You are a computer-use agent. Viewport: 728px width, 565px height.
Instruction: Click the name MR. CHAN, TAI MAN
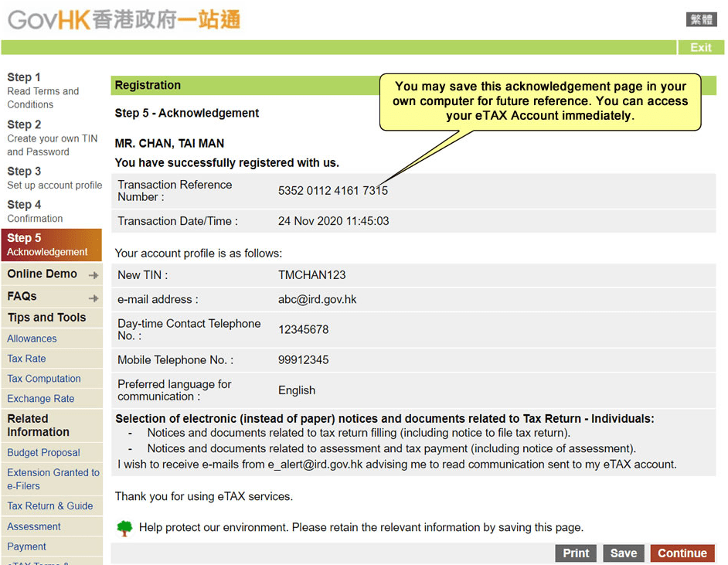[x=169, y=144]
